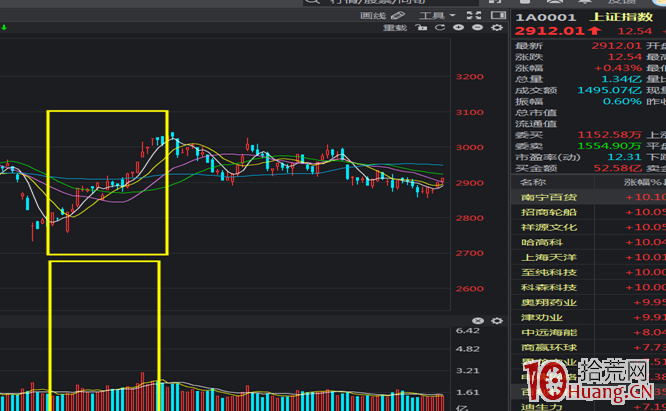
Task: Select stock 招商轮船 in the list
Action: [549, 212]
